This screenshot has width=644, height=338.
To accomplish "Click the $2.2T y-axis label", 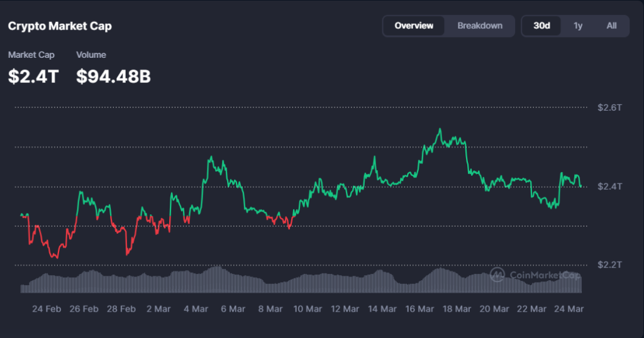I will point(609,265).
